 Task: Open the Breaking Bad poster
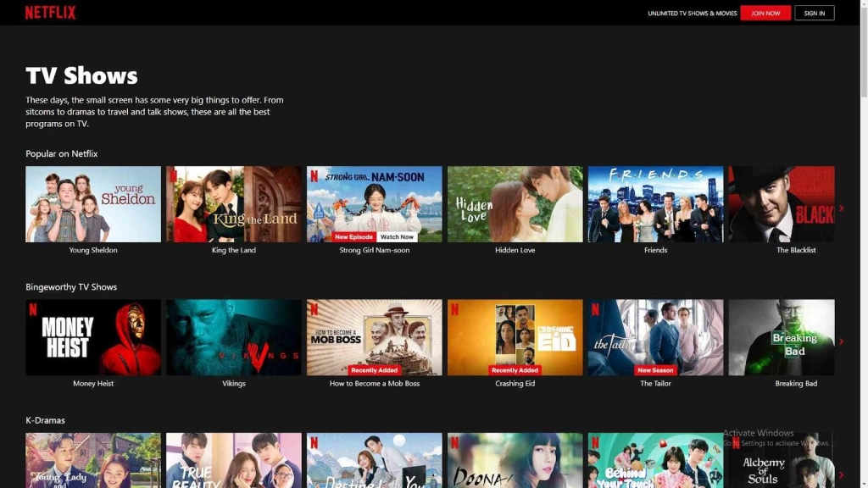tap(781, 337)
